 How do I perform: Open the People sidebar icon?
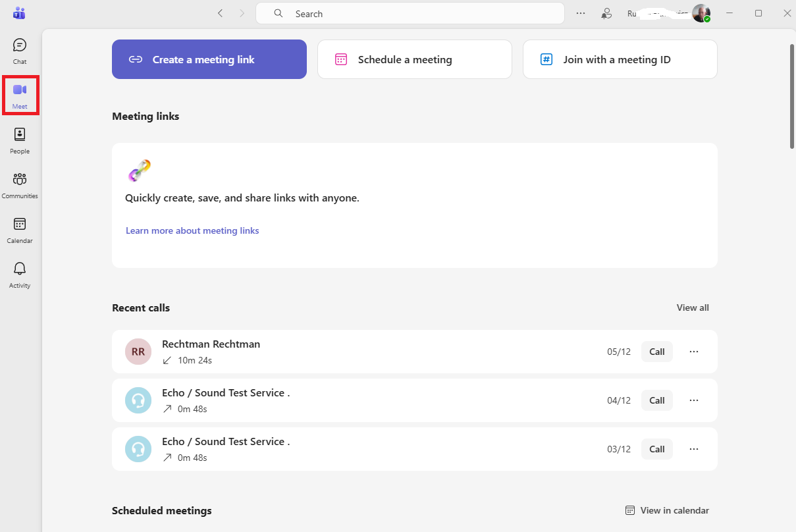pos(20,140)
